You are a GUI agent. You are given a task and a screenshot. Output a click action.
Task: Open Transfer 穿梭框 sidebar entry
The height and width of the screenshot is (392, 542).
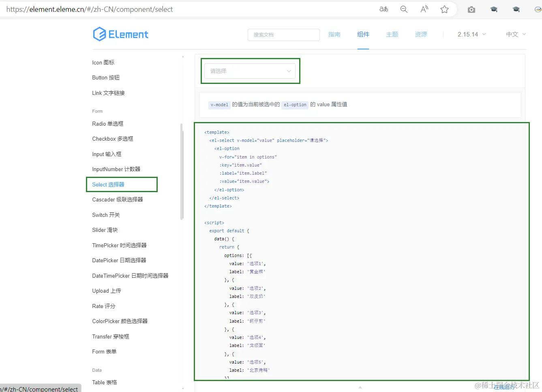(111, 336)
